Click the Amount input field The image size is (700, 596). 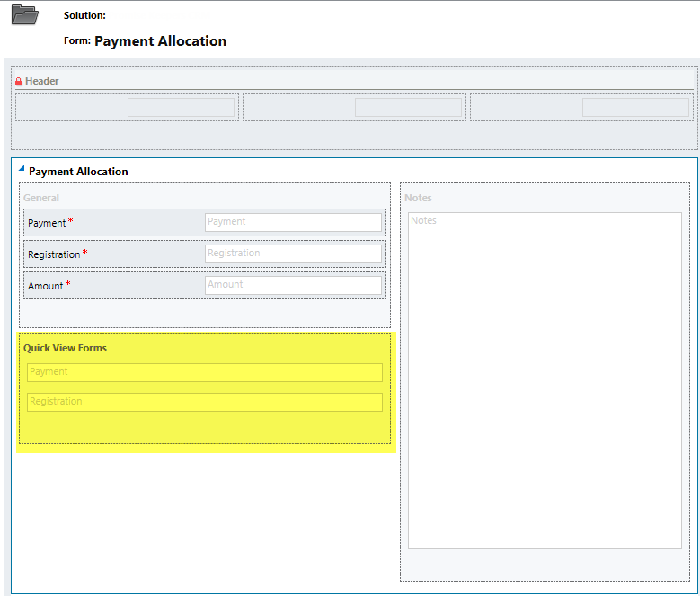click(x=293, y=285)
